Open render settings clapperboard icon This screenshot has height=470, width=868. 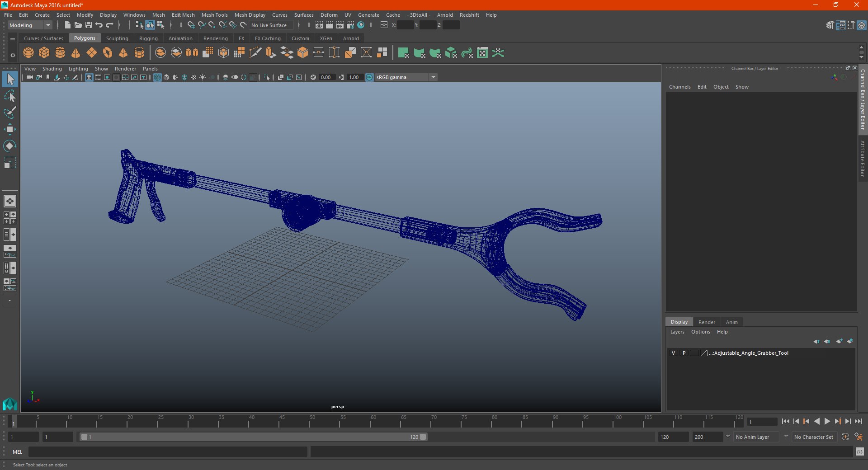[350, 25]
